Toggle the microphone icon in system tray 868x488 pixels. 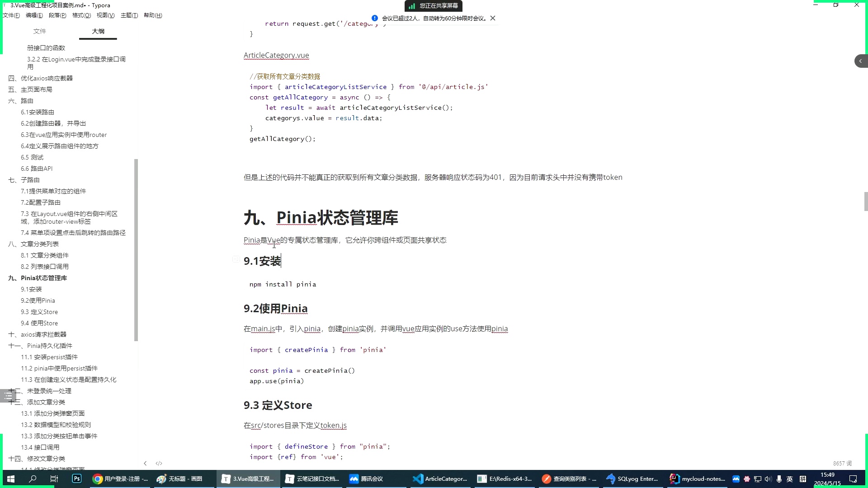coord(779,479)
